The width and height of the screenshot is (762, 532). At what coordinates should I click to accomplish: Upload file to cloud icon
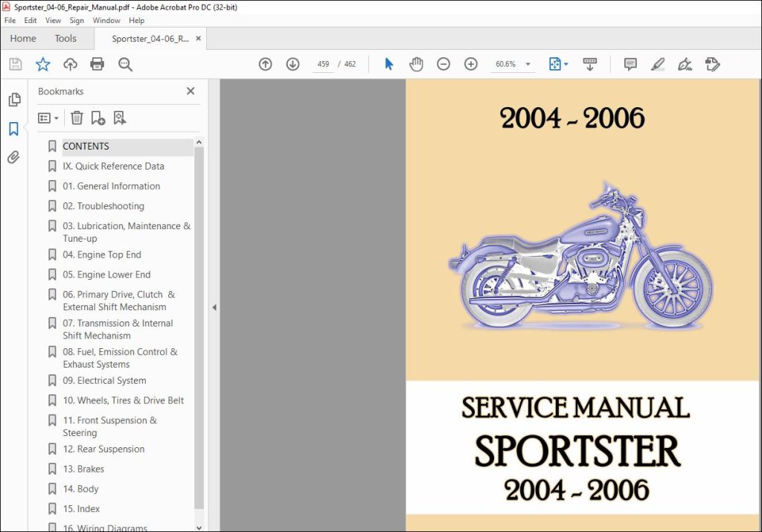click(x=71, y=64)
